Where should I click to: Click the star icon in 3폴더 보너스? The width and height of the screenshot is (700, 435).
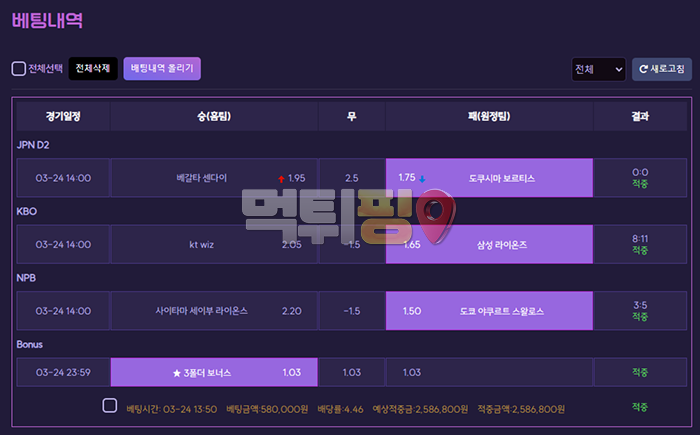(177, 373)
